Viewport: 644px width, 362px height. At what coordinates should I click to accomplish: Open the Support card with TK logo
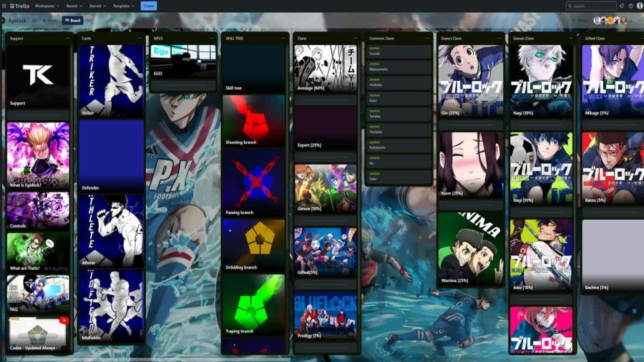click(38, 77)
